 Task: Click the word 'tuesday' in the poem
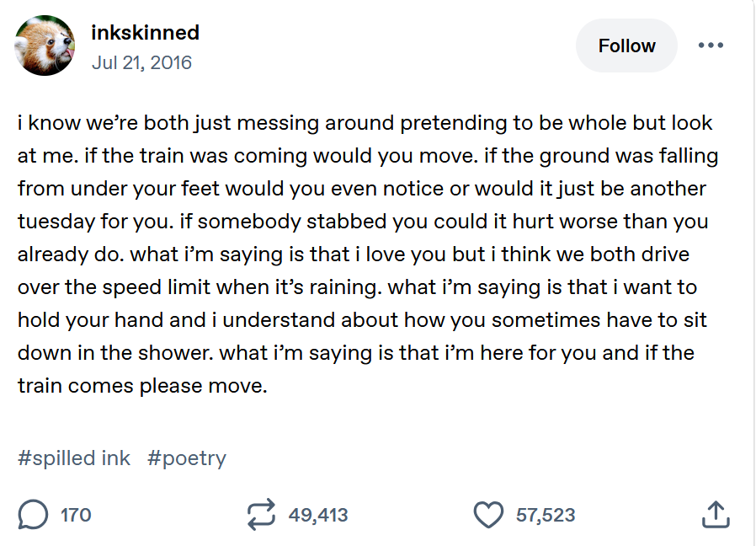pos(56,222)
